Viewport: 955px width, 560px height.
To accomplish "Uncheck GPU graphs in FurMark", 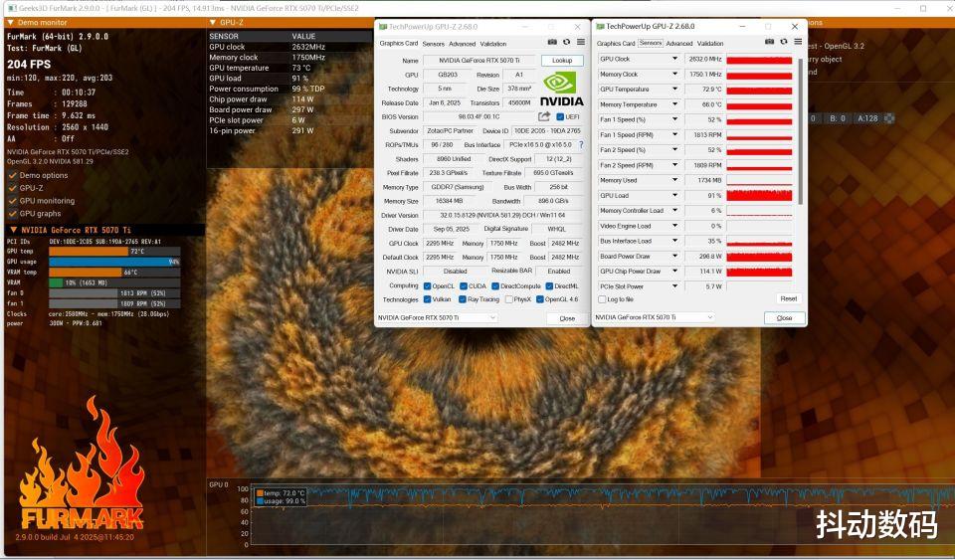I will click(13, 214).
